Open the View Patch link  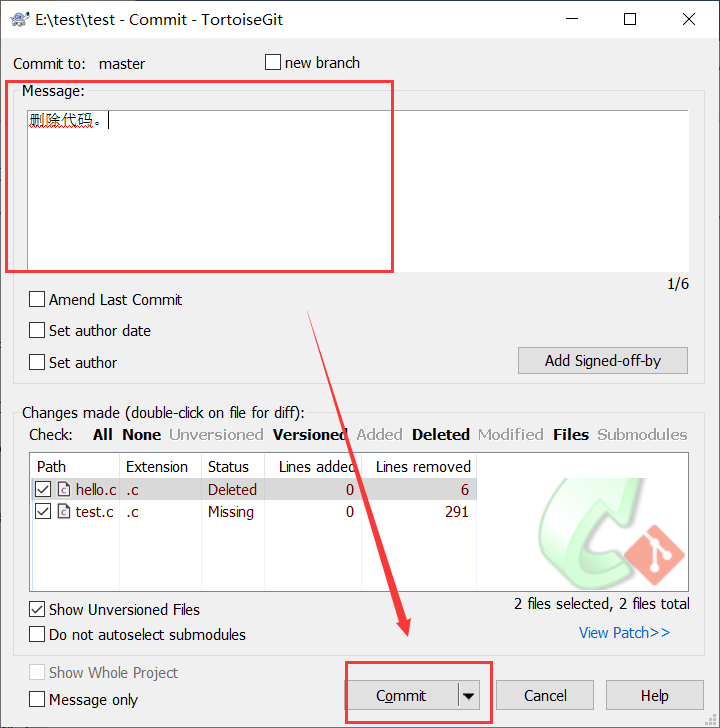[624, 632]
